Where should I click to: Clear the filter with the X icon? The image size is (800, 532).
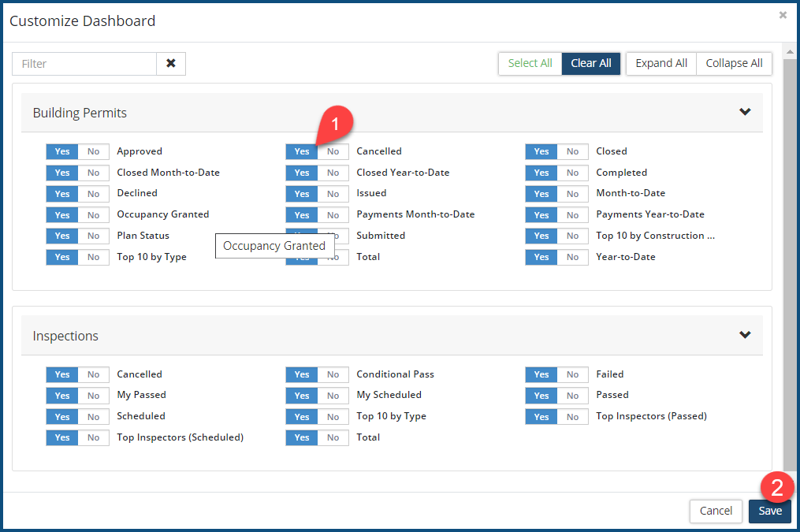(171, 64)
